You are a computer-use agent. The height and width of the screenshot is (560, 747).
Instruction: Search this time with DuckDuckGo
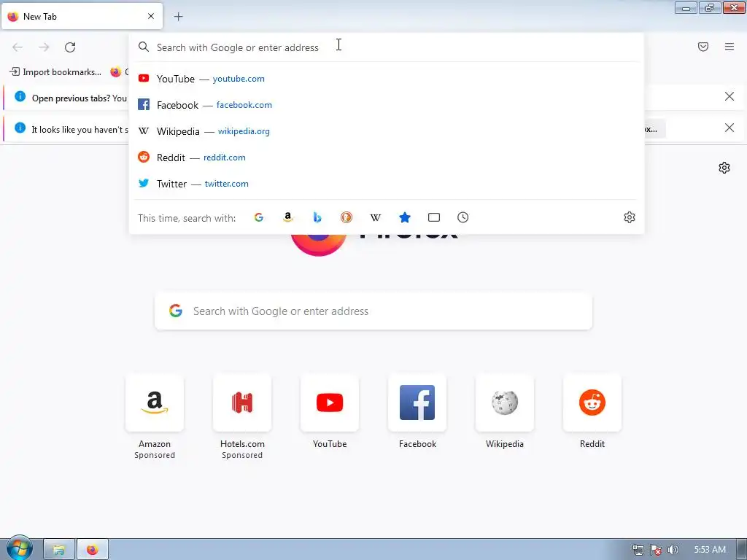coord(347,217)
